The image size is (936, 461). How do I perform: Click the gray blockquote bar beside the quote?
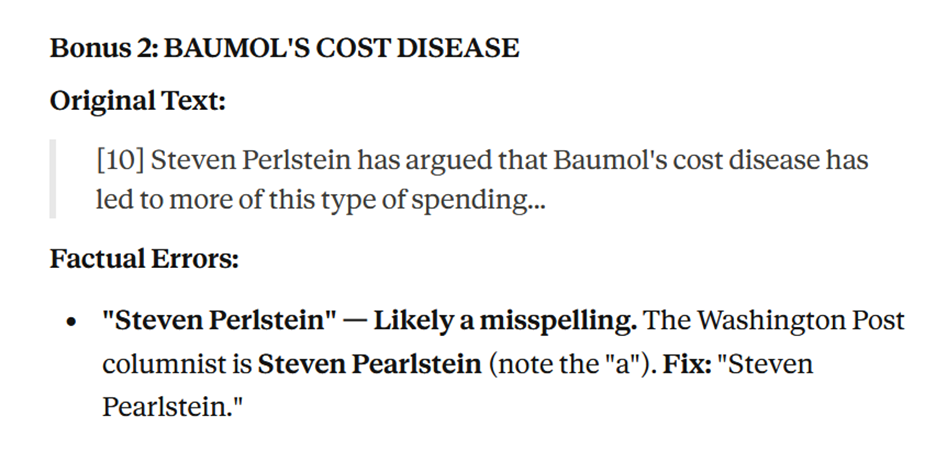[x=53, y=180]
